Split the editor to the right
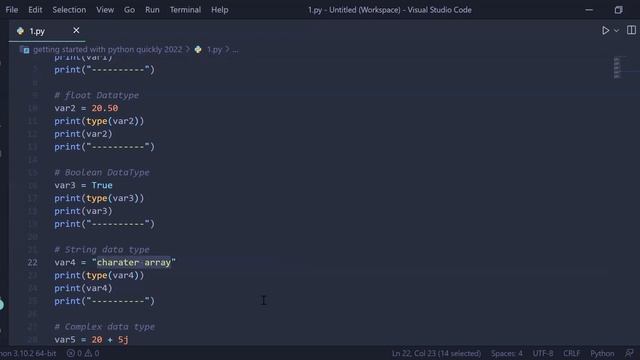The width and height of the screenshot is (640, 360). 631,30
